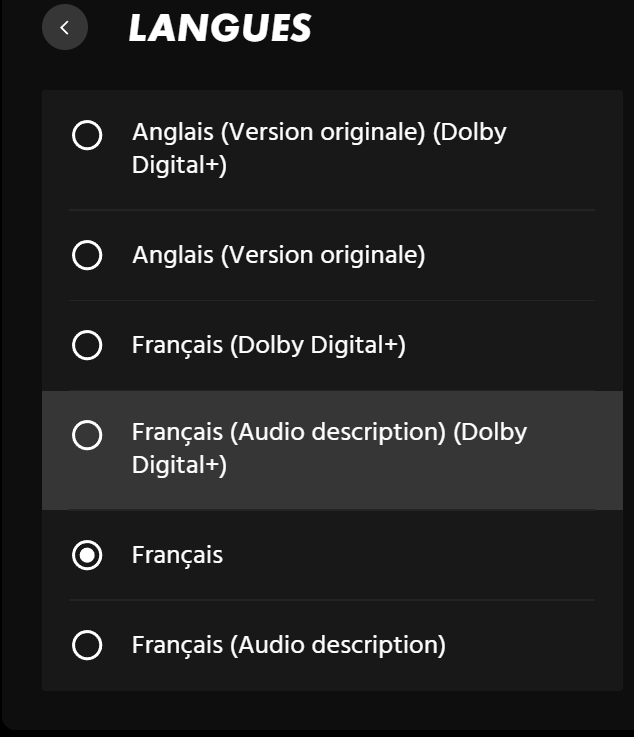This screenshot has height=737, width=634.
Task: Click the selected radio button next to Français
Action: 87,555
